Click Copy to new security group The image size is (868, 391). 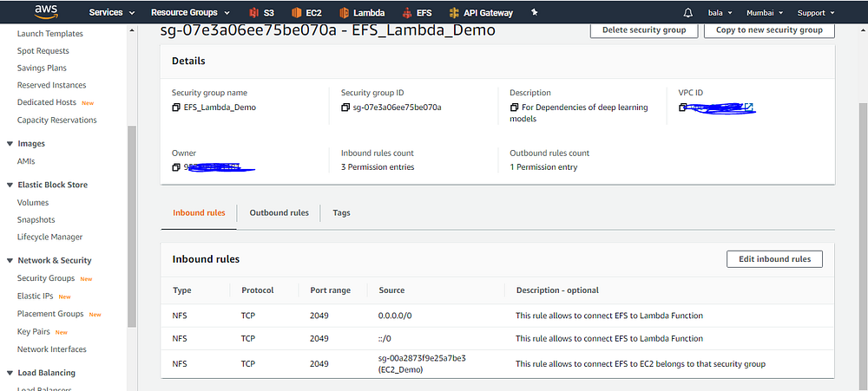tap(769, 29)
